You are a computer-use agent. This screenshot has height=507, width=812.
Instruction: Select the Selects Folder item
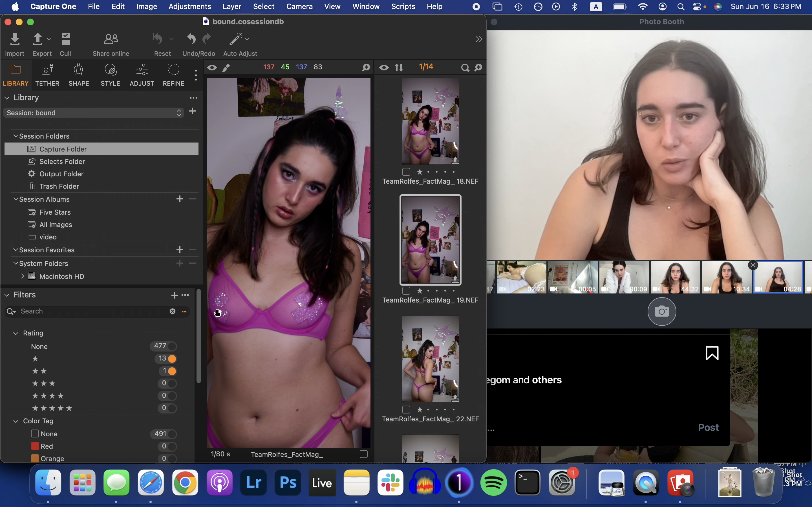62,162
